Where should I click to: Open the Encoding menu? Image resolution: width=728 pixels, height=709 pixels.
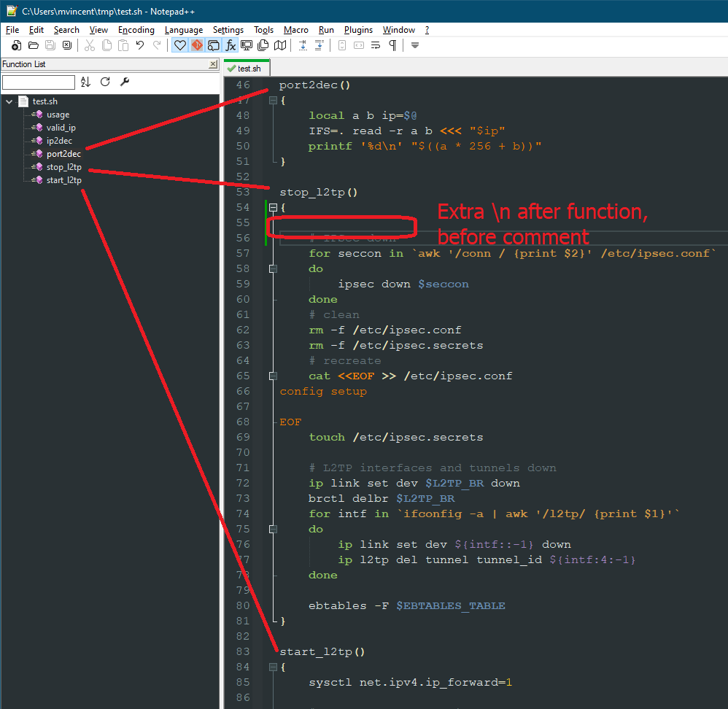pos(136,30)
